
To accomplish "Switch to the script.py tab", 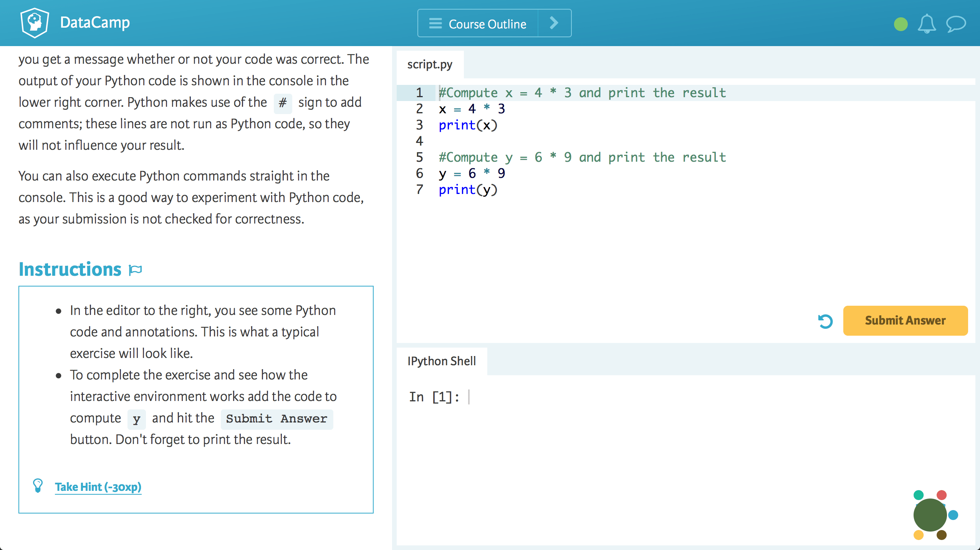I will [x=430, y=65].
